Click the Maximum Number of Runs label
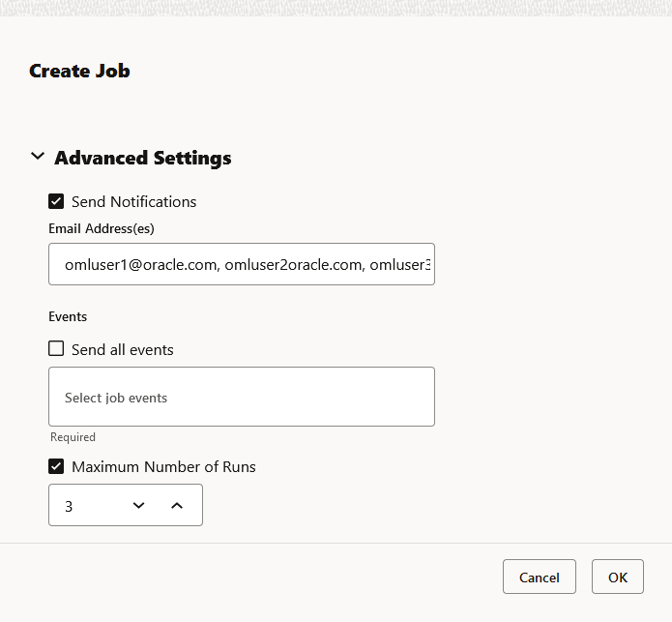 pyautogui.click(x=163, y=466)
